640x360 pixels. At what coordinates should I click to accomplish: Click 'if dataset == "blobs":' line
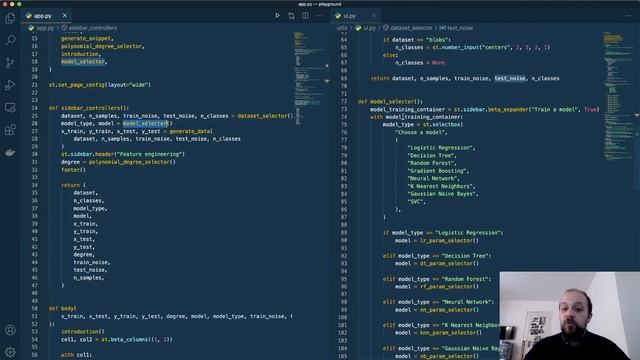pyautogui.click(x=416, y=40)
